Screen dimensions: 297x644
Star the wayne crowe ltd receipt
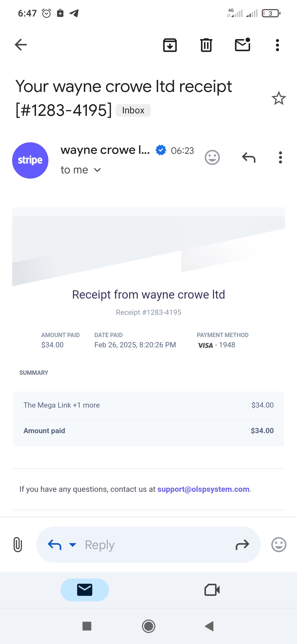point(279,98)
